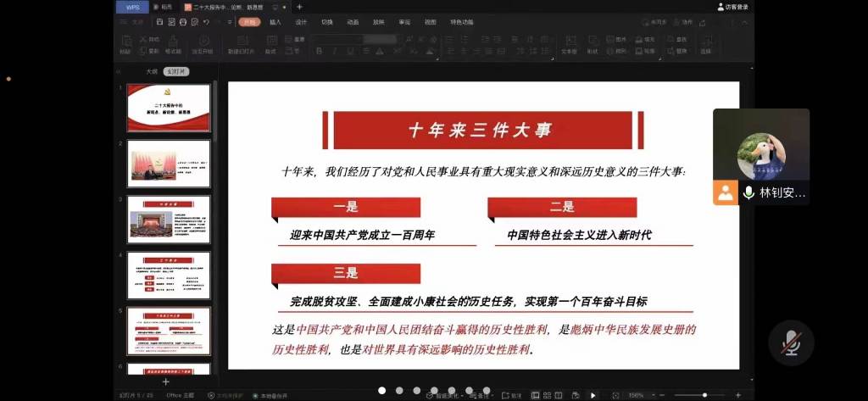This screenshot has width=868, height=401.
Task: Open a new tab with plus icon
Action: coord(299,7)
